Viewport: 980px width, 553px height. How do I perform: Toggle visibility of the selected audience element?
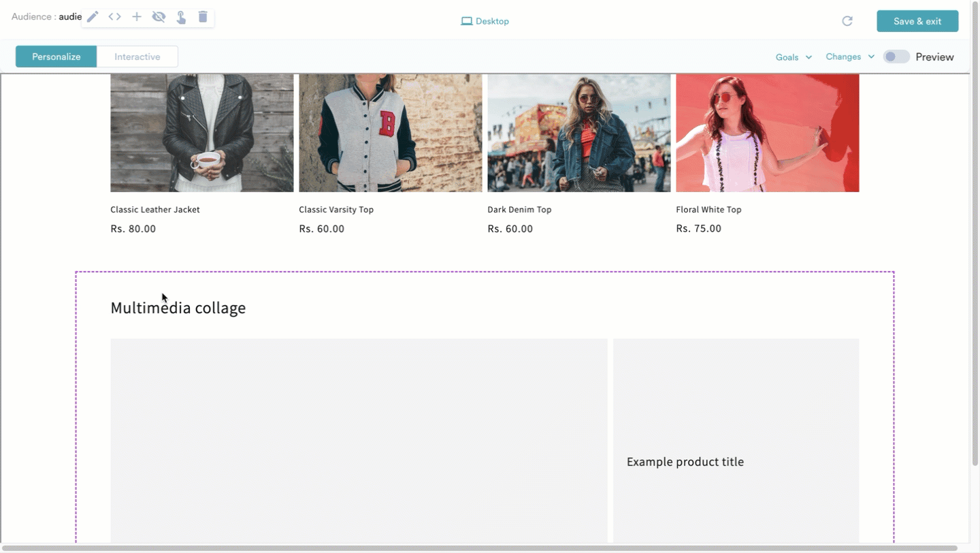(x=159, y=16)
